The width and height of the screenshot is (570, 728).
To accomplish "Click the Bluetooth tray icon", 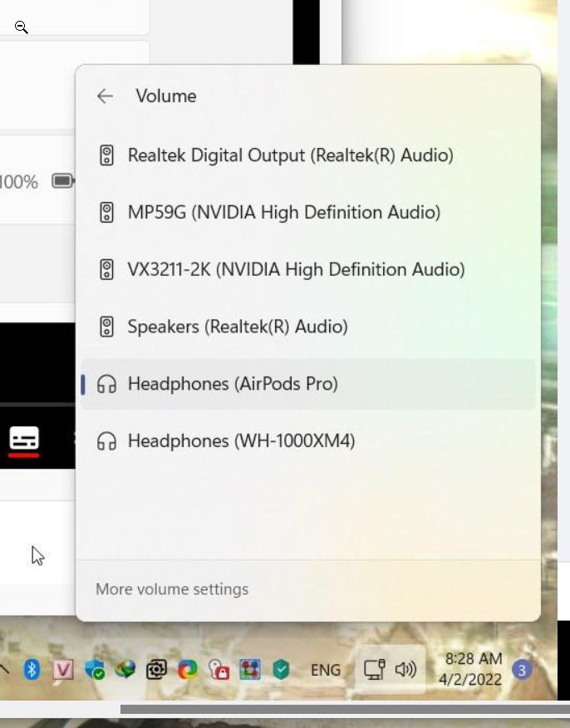I will pyautogui.click(x=32, y=669).
